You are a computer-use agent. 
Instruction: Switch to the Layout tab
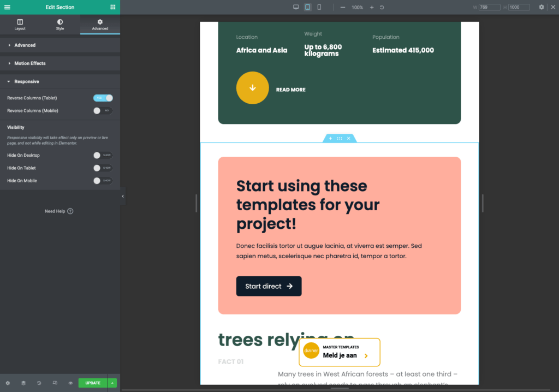click(x=20, y=25)
